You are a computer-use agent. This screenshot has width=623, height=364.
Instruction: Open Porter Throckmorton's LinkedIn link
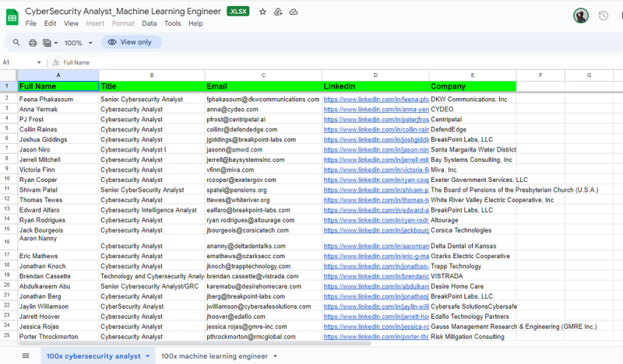coord(376,336)
